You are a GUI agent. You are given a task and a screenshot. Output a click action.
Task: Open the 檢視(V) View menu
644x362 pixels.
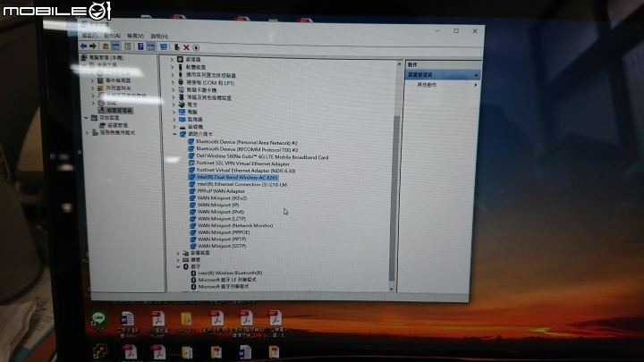[x=136, y=36]
